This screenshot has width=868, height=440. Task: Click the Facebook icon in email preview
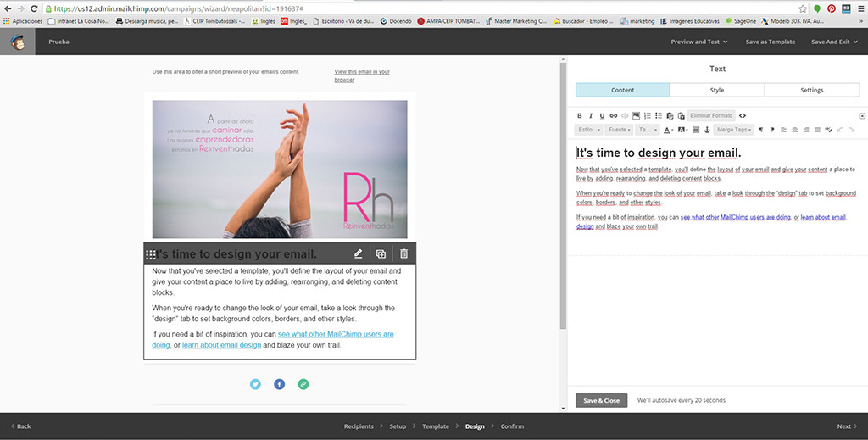pyautogui.click(x=280, y=384)
